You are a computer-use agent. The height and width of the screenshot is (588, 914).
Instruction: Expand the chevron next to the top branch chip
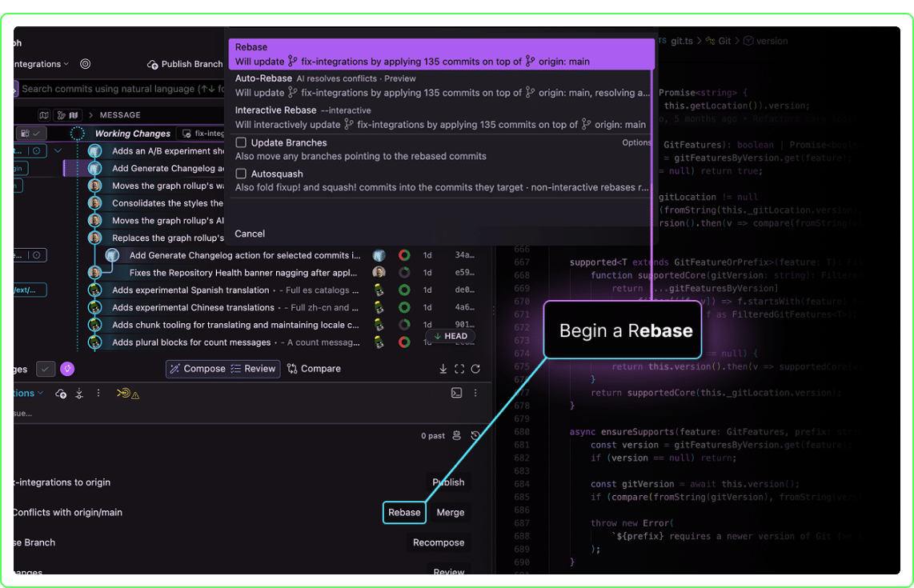58,151
